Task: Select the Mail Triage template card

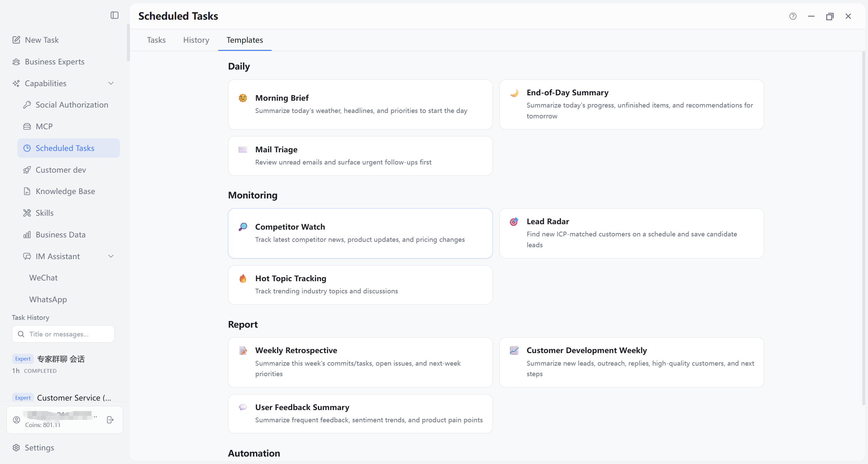Action: pyautogui.click(x=360, y=156)
